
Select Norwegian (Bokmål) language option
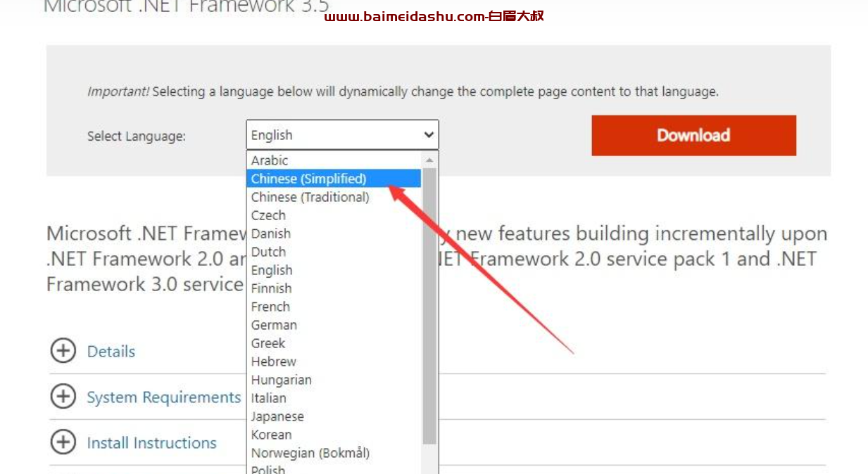click(334, 453)
